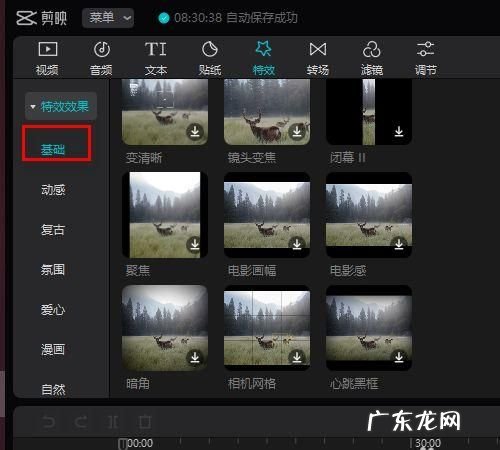Select the 基础 effects category
The width and height of the screenshot is (500, 450).
click(53, 149)
